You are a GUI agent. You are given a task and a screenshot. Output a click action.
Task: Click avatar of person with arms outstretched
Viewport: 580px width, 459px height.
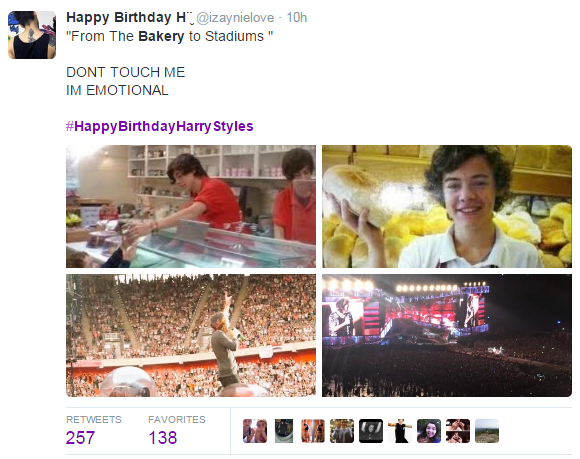point(400,431)
